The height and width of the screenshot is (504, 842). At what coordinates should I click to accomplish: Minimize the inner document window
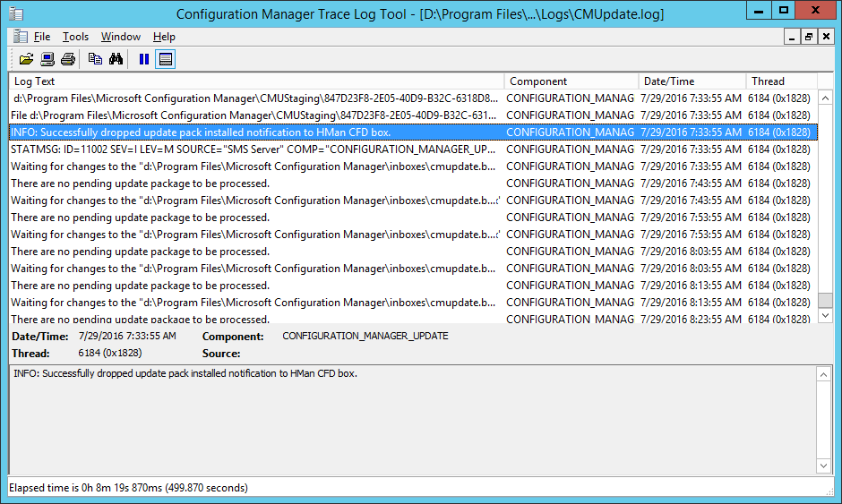[x=792, y=37]
